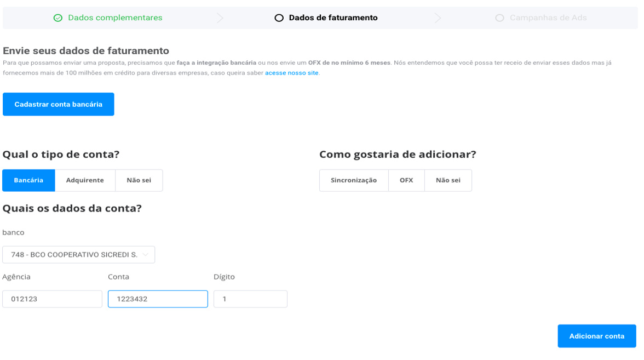Viewport: 644px width, 360px height.
Task: Click the circle icon beside Dados de faturamento
Action: [279, 18]
